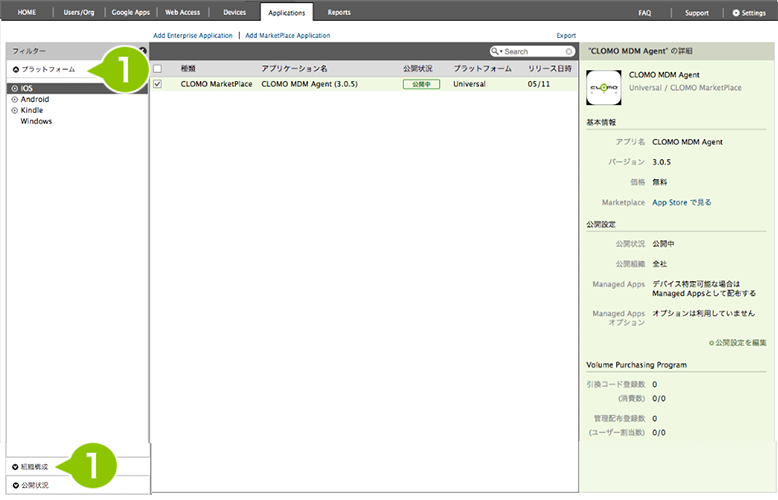This screenshot has height=500, width=778.
Task: Sort by プラットフォーム column header
Action: click(482, 68)
